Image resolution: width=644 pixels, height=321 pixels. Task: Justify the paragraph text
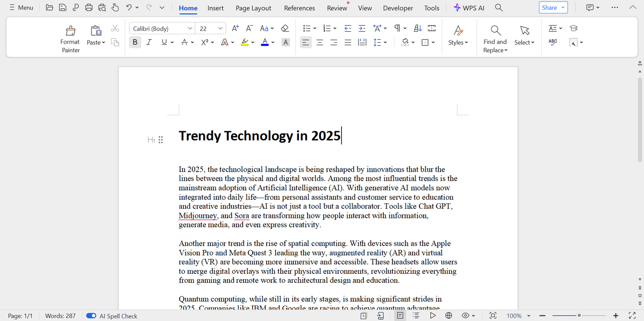(348, 42)
